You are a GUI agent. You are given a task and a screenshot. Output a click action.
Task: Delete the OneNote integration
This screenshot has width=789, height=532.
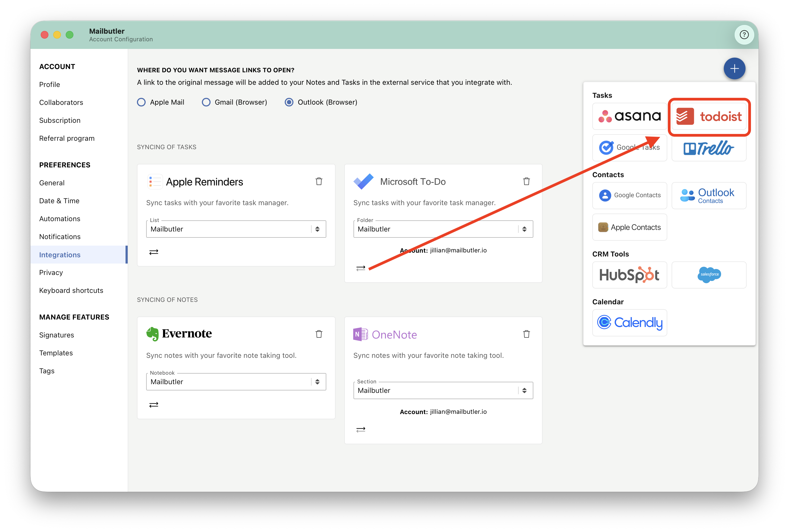[x=526, y=334]
